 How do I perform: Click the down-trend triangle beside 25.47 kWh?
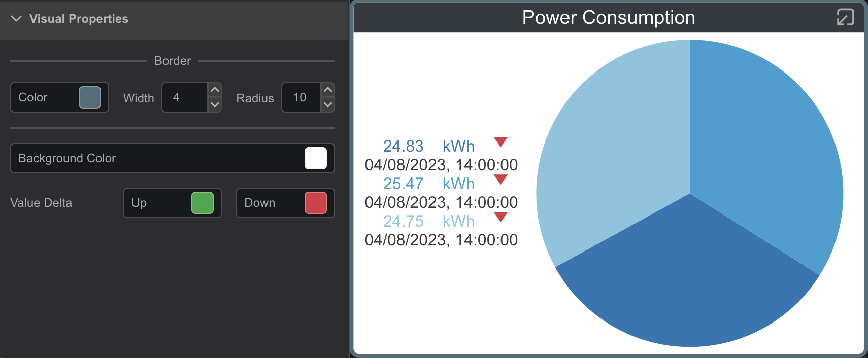(500, 179)
